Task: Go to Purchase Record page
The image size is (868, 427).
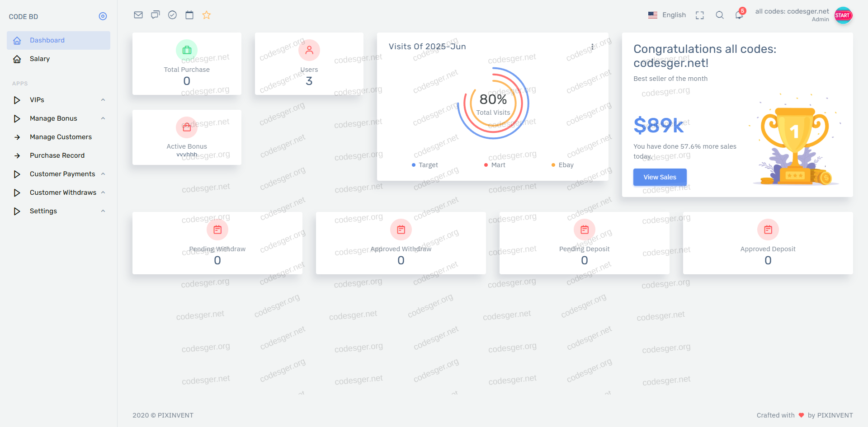Action: [57, 155]
